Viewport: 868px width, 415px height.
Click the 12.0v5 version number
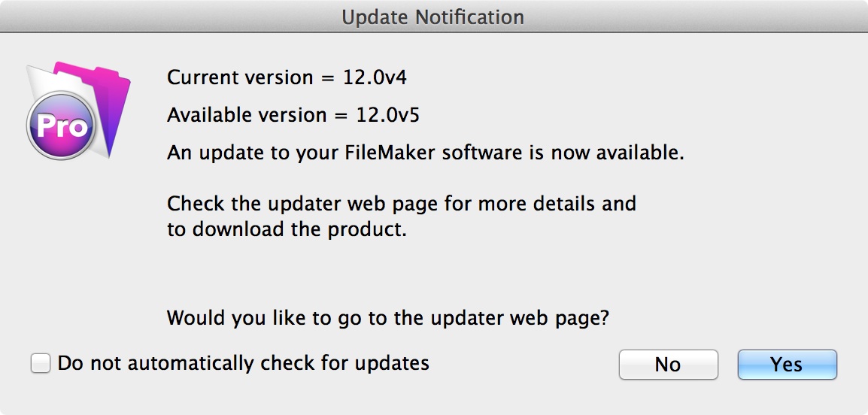click(x=392, y=116)
